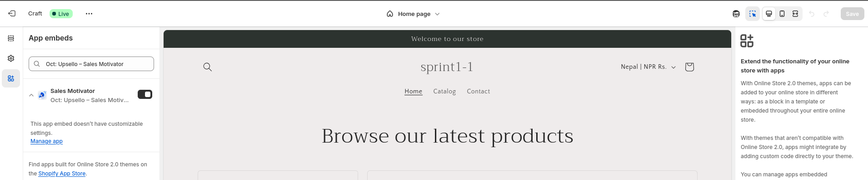
Task: Open the three-dot more actions menu
Action: pos(89,14)
